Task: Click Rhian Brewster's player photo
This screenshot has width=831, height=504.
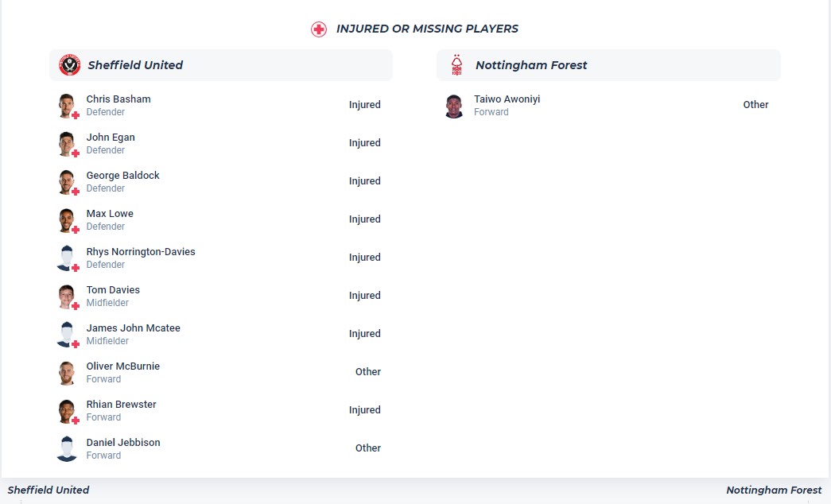Action: point(68,410)
